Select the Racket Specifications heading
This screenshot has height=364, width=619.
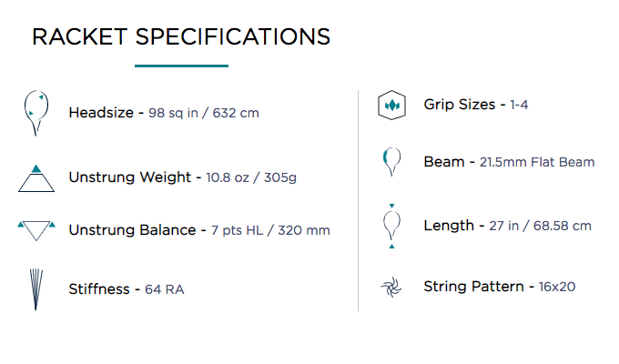[x=181, y=37]
